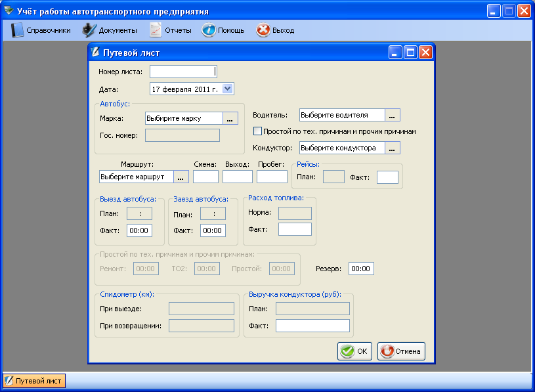535x392 pixels.
Task: Open Кондуктор selection ellipsis button
Action: pyautogui.click(x=393, y=148)
